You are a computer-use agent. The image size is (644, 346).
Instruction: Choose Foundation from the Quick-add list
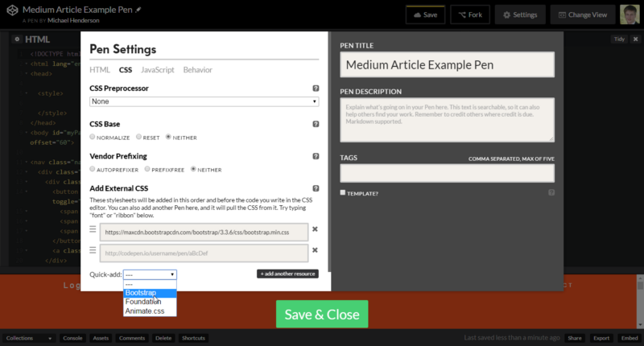142,302
